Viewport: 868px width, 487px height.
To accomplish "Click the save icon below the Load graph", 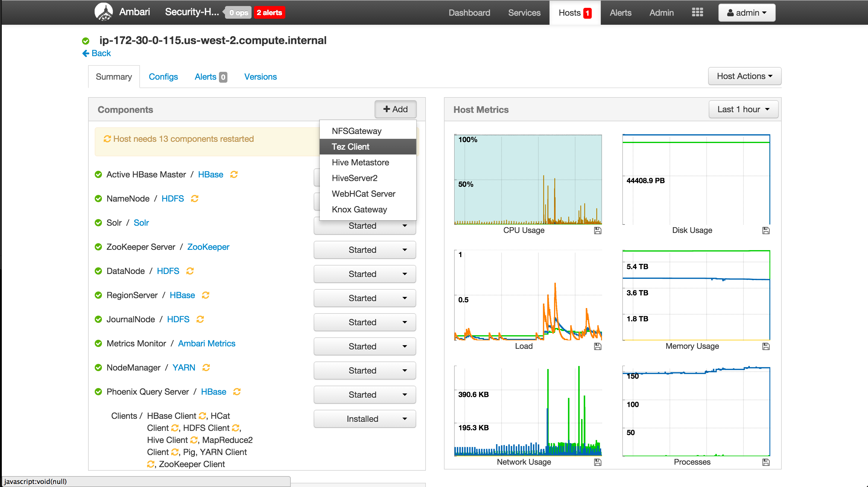I will (597, 346).
